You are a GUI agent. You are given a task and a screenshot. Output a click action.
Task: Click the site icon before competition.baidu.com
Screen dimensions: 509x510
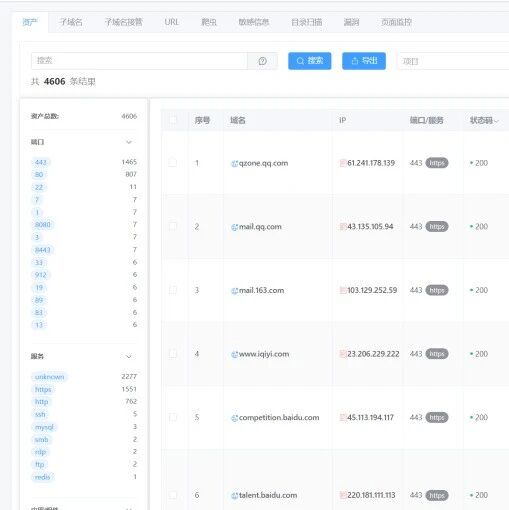click(x=235, y=418)
